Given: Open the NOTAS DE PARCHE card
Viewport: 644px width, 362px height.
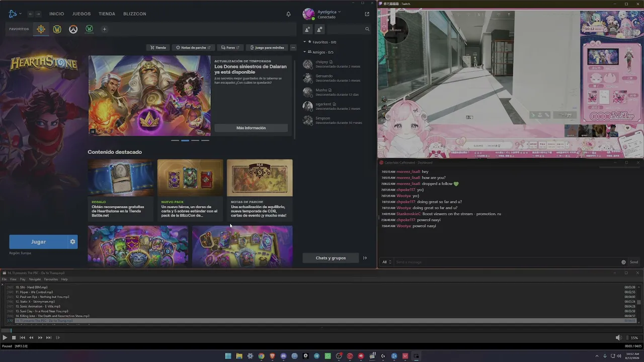Looking at the screenshot, I should point(260,190).
